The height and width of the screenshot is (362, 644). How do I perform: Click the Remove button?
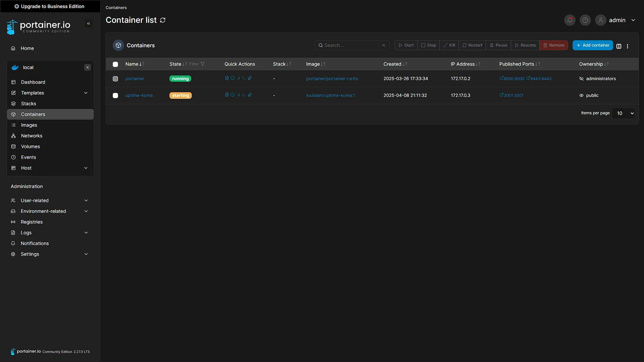click(554, 45)
